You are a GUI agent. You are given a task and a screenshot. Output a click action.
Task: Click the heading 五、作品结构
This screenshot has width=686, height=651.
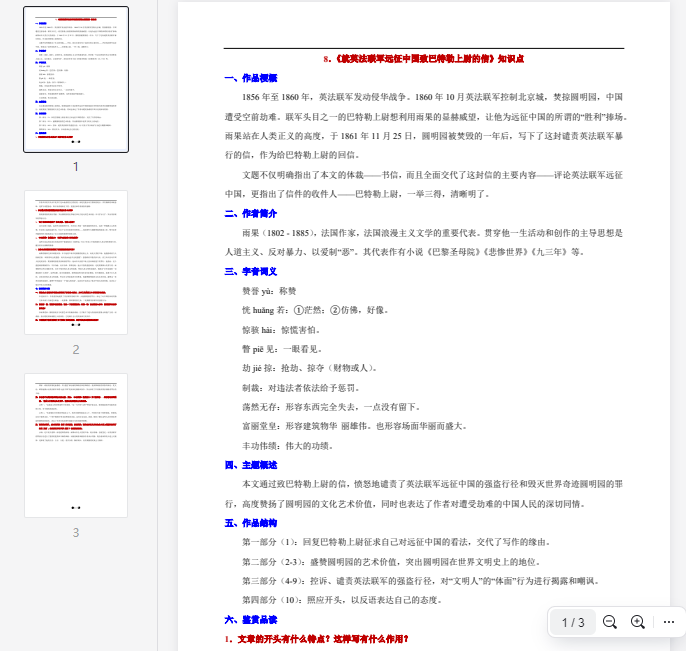coord(250,522)
